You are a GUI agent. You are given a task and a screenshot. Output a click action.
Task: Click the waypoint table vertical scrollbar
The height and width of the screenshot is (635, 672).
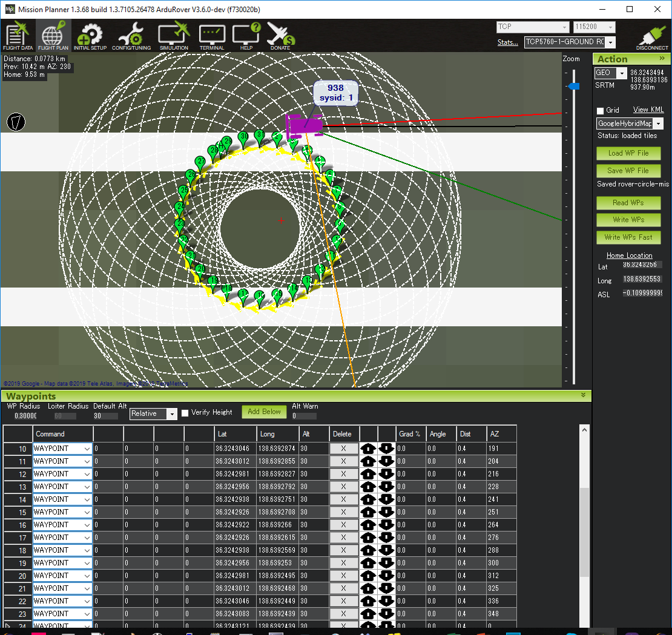tap(584, 531)
